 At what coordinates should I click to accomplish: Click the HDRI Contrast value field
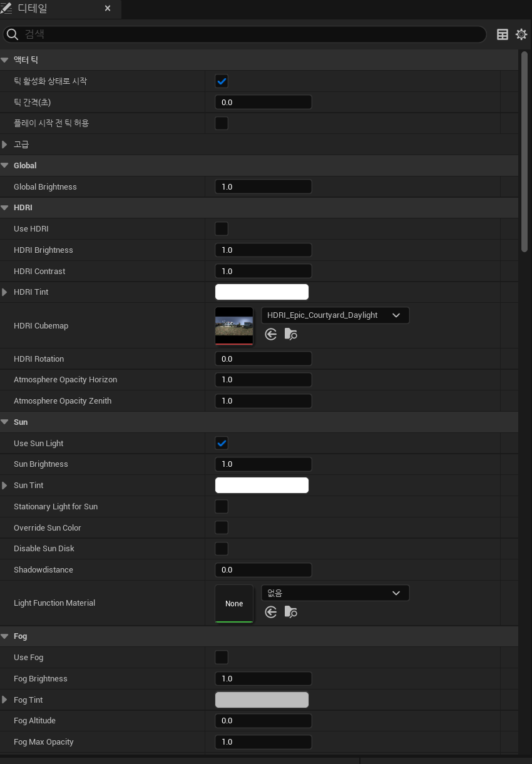[263, 272]
